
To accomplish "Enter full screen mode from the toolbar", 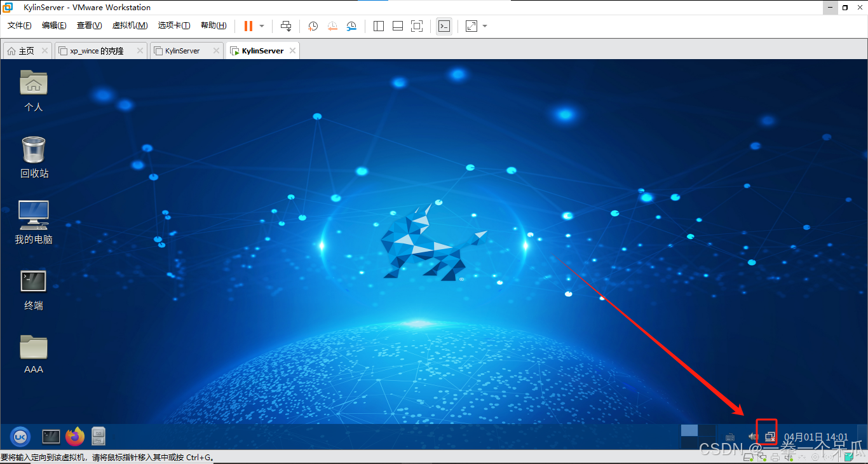I will tap(417, 26).
